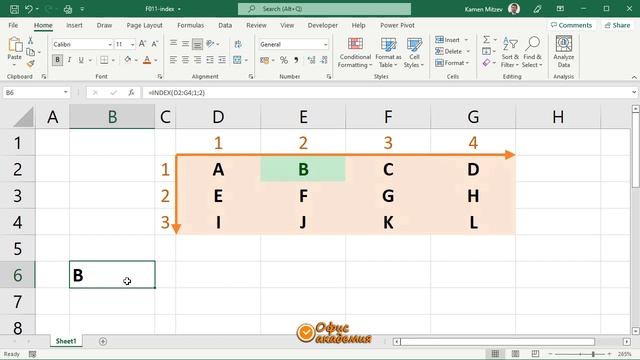Click the Center horizontal alignment icon
This screenshot has height=360, width=640.
point(185,60)
